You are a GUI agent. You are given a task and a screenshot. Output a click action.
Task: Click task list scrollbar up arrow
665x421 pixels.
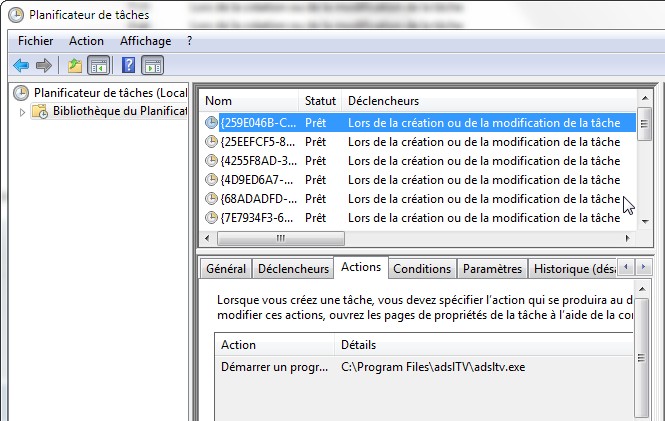(645, 98)
